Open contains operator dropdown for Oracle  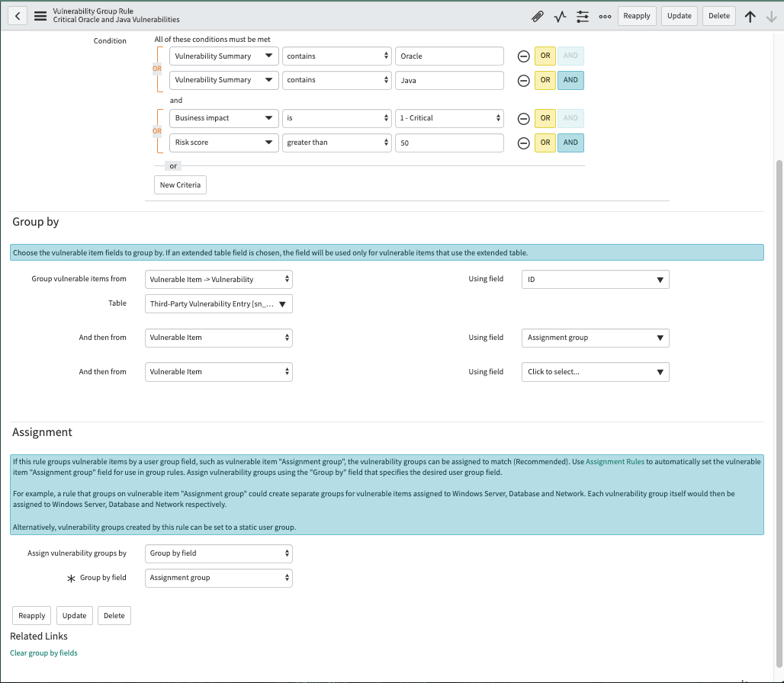pos(336,56)
